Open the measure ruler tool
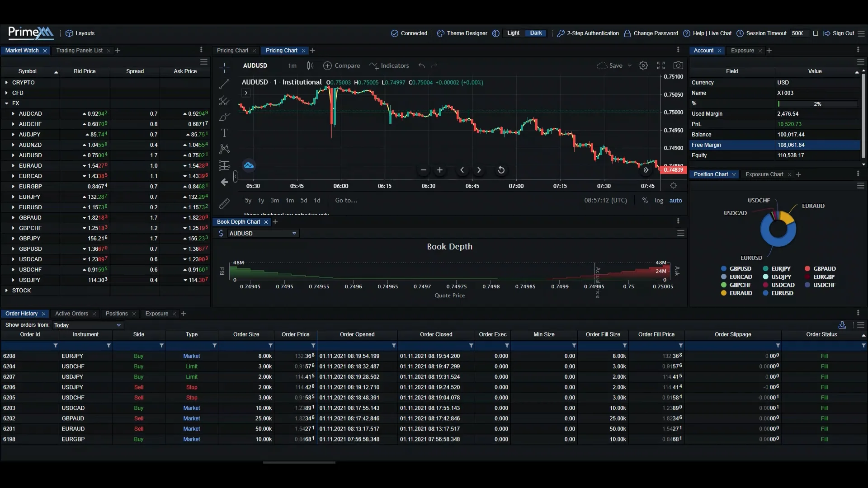Image resolution: width=868 pixels, height=488 pixels. click(x=224, y=204)
